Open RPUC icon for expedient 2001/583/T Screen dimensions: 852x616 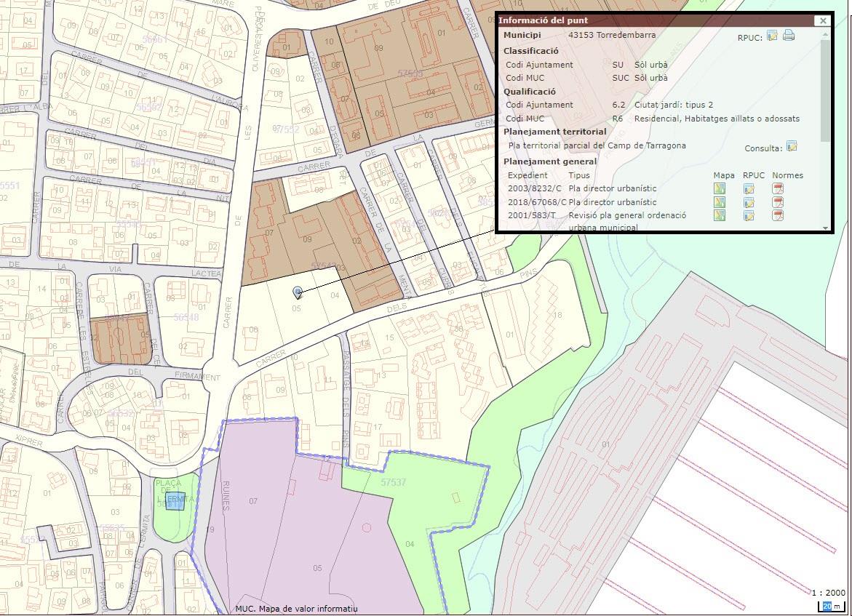pos(749,215)
